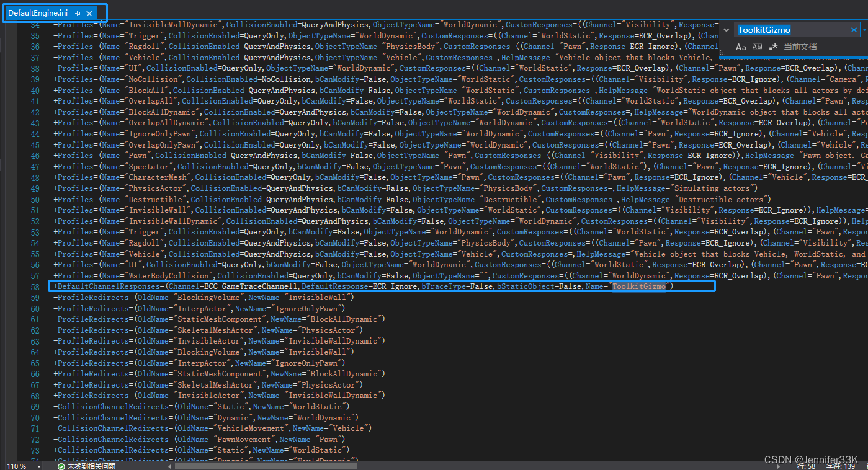Click the "Spectator" profile name text
The height and width of the screenshot is (470, 868).
point(148,167)
